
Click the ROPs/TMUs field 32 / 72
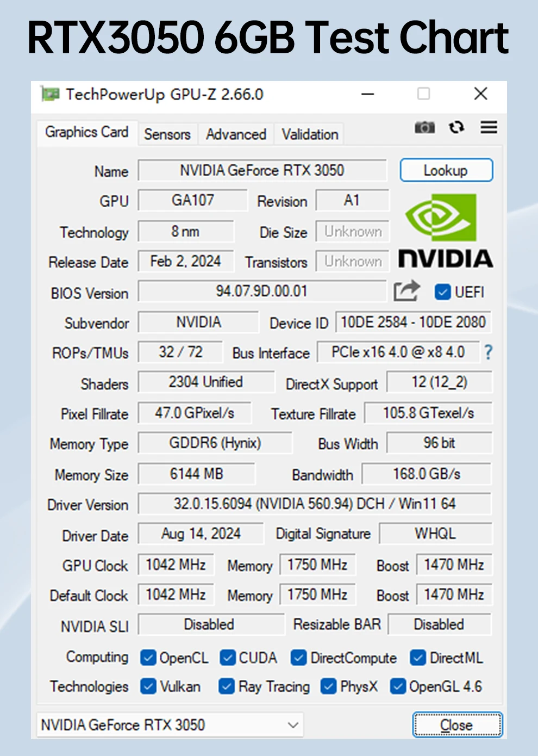click(x=180, y=352)
